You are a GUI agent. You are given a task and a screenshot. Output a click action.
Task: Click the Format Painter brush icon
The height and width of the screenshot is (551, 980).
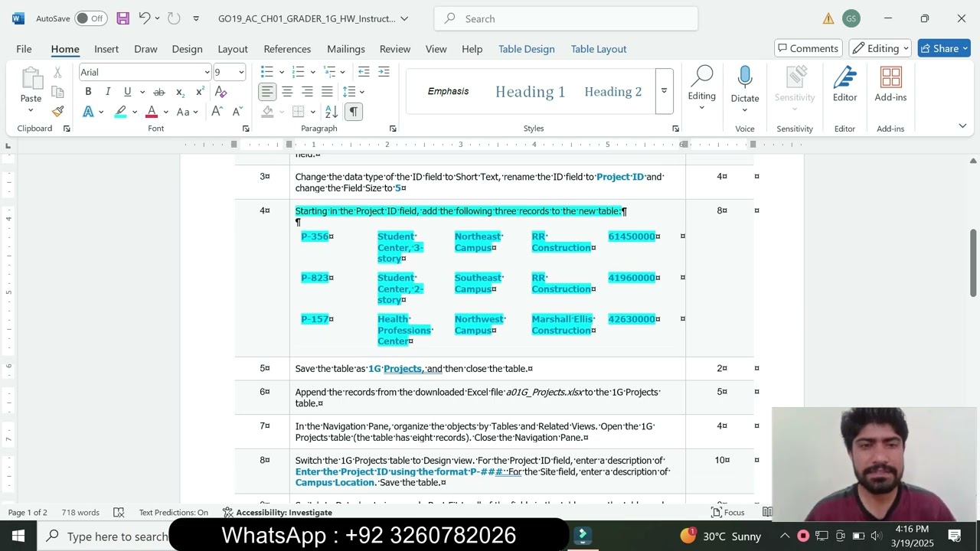[x=57, y=111]
